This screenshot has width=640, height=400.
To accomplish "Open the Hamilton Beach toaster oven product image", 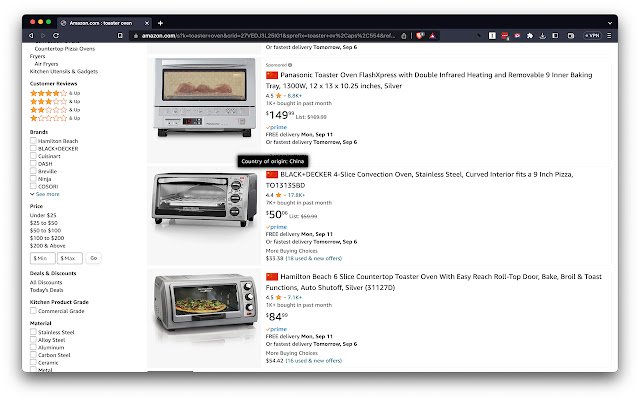I will coord(205,302).
